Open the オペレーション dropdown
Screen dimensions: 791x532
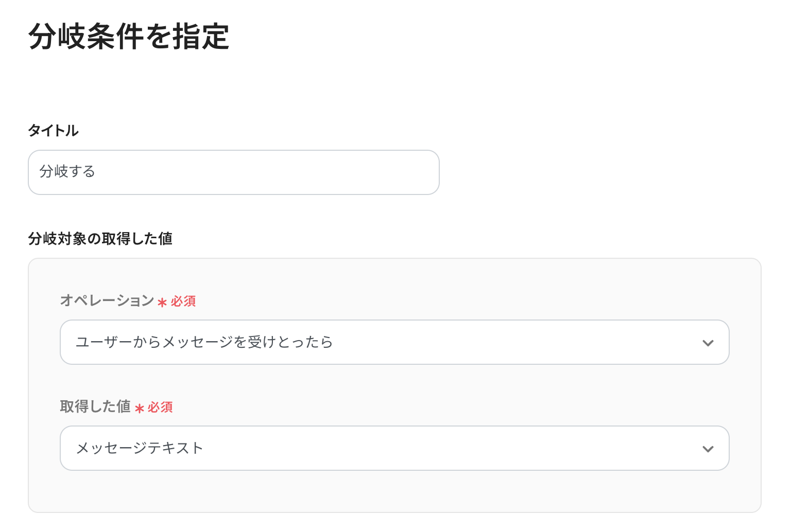click(394, 342)
